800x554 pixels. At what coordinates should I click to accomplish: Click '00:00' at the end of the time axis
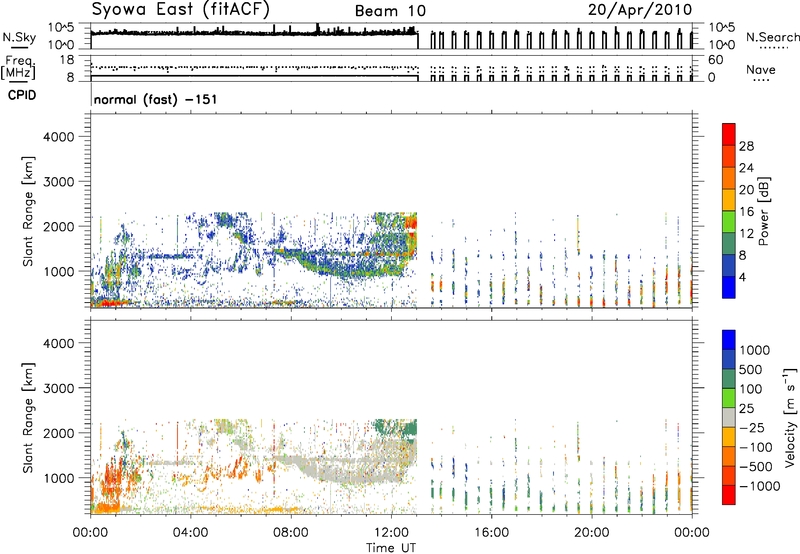[x=692, y=533]
